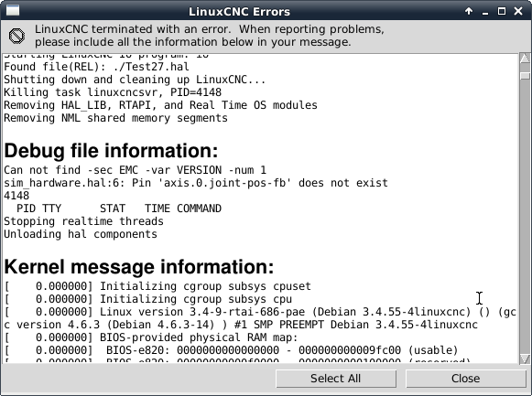Click the Select All button
The image size is (532, 396).
(335, 379)
